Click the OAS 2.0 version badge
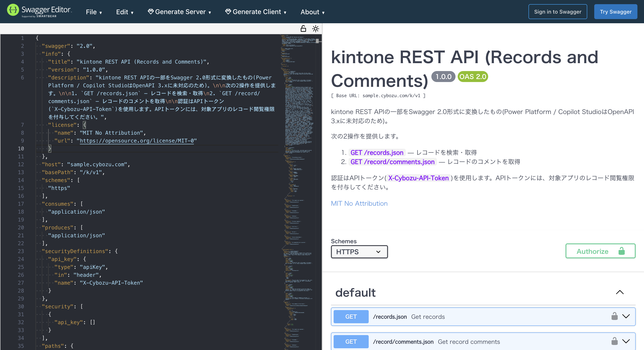The image size is (644, 350). pos(473,77)
